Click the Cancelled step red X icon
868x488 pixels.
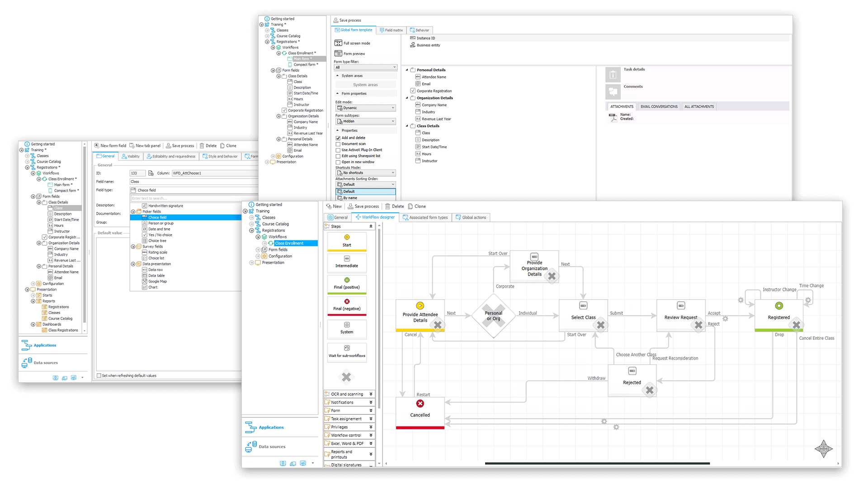(420, 404)
